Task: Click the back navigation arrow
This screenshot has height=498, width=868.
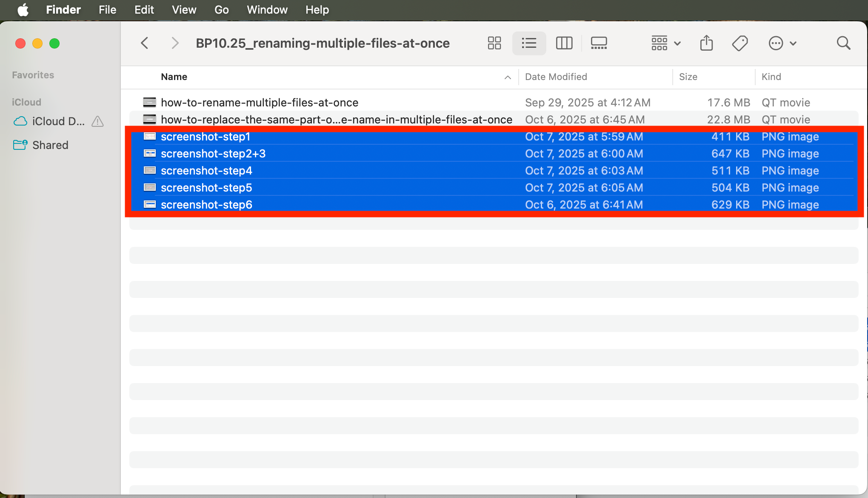Action: [x=145, y=43]
